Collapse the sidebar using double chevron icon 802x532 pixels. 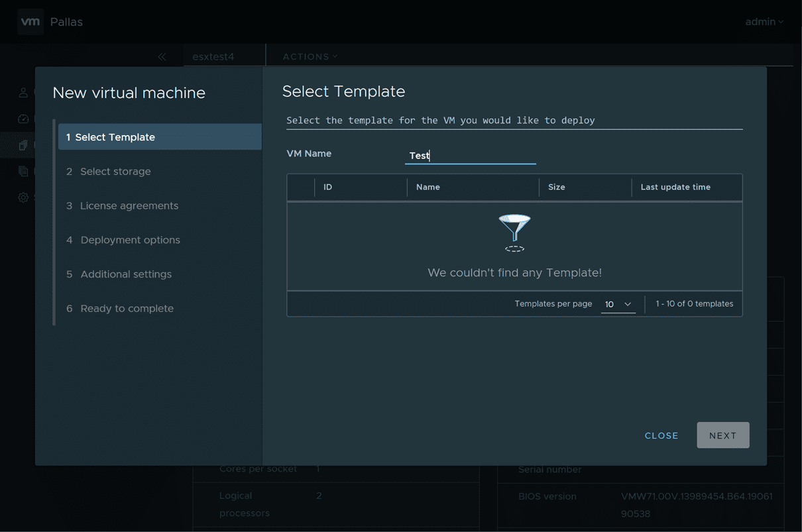[162, 57]
